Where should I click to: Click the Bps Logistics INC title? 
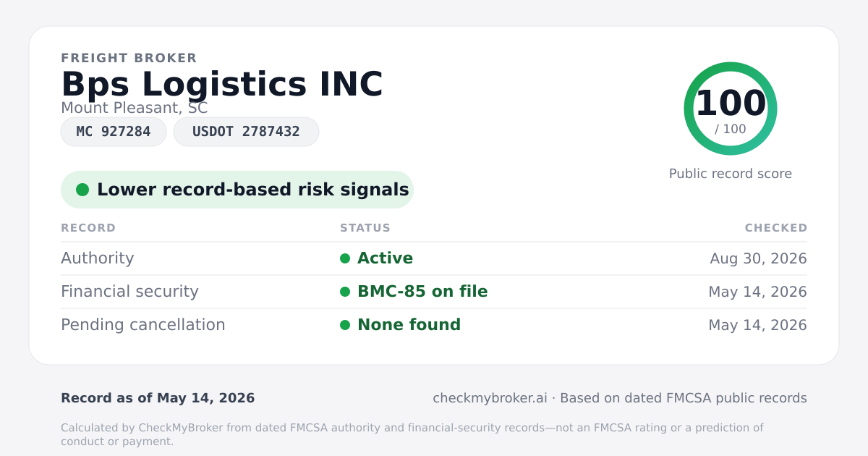222,84
